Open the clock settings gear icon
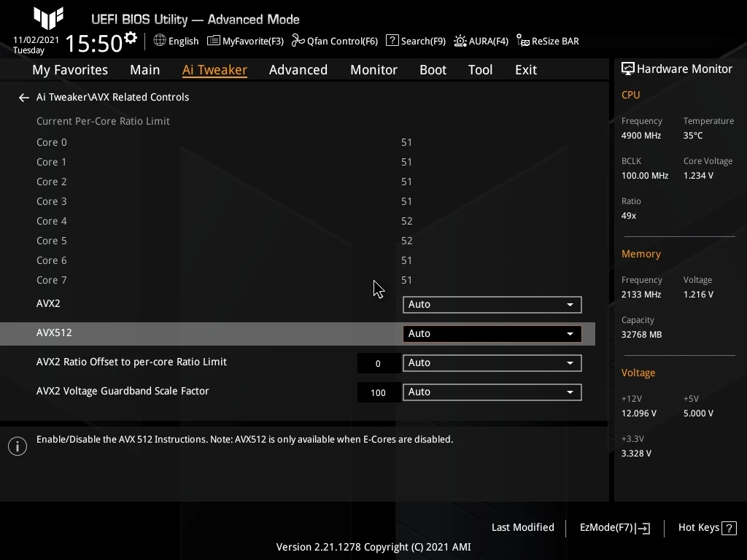This screenshot has height=560, width=747. point(130,38)
